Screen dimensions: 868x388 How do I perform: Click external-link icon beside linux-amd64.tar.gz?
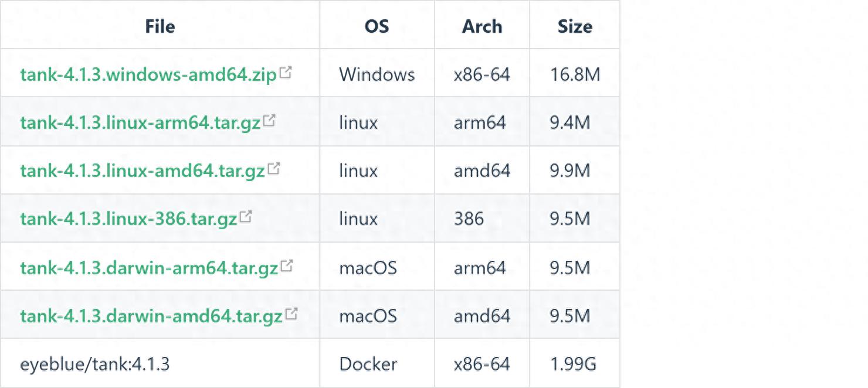tap(274, 169)
